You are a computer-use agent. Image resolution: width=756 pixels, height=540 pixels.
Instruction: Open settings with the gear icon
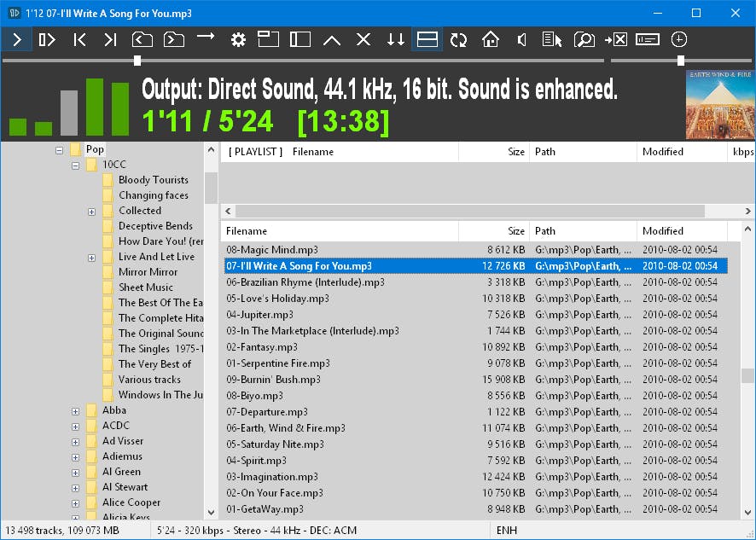238,39
